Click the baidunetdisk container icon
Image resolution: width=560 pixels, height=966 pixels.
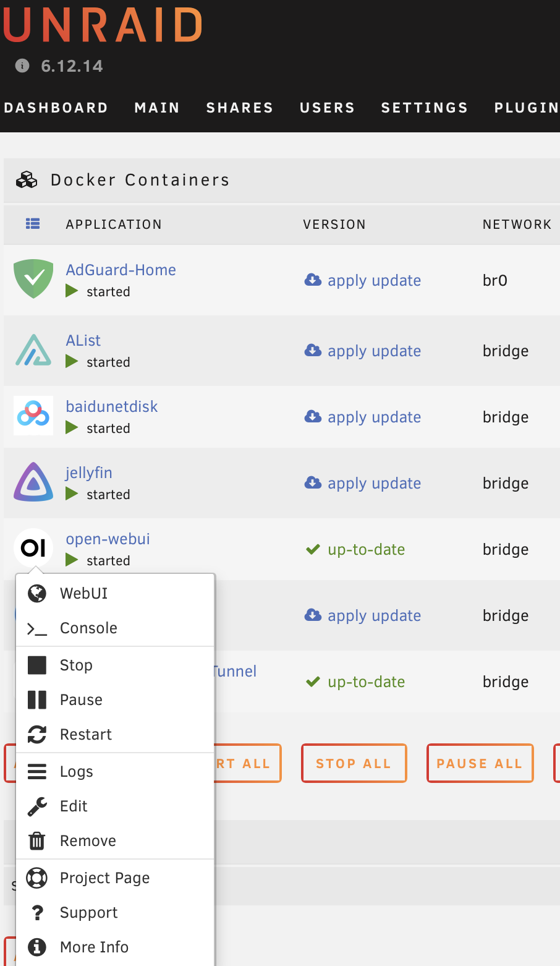pyautogui.click(x=33, y=416)
